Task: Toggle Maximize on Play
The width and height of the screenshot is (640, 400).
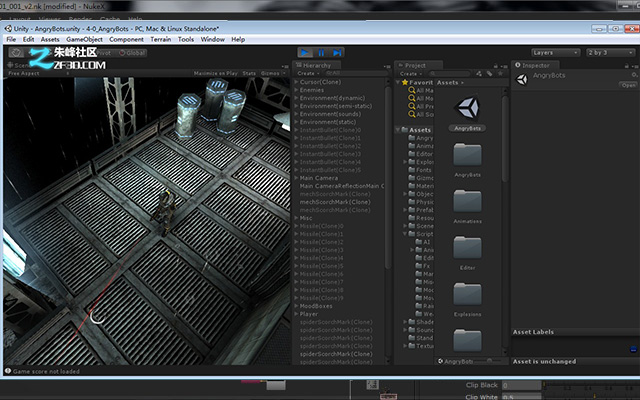Action: [x=216, y=73]
